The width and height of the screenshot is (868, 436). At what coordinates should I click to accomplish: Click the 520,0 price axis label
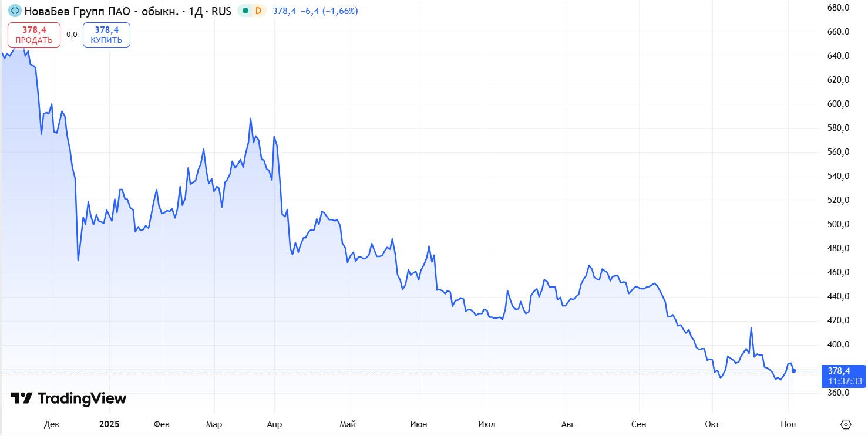pyautogui.click(x=838, y=200)
